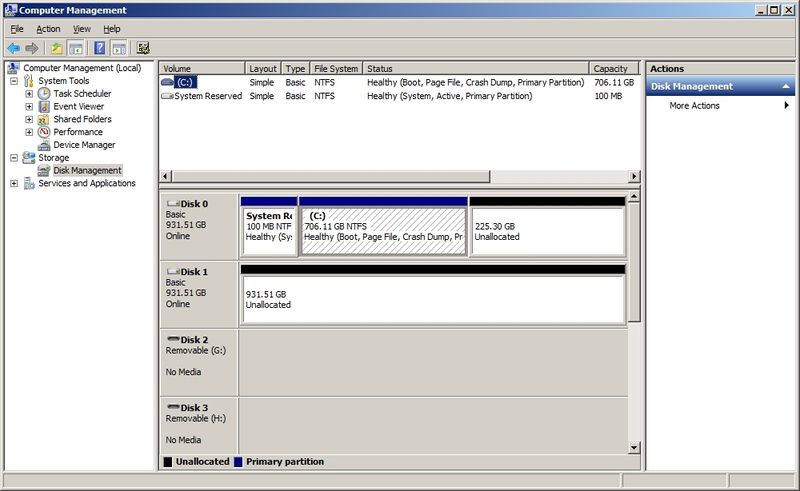Screen dimensions: 800x491
Task: Select the (C:) 706.11 GB partition block
Action: pyautogui.click(x=383, y=227)
